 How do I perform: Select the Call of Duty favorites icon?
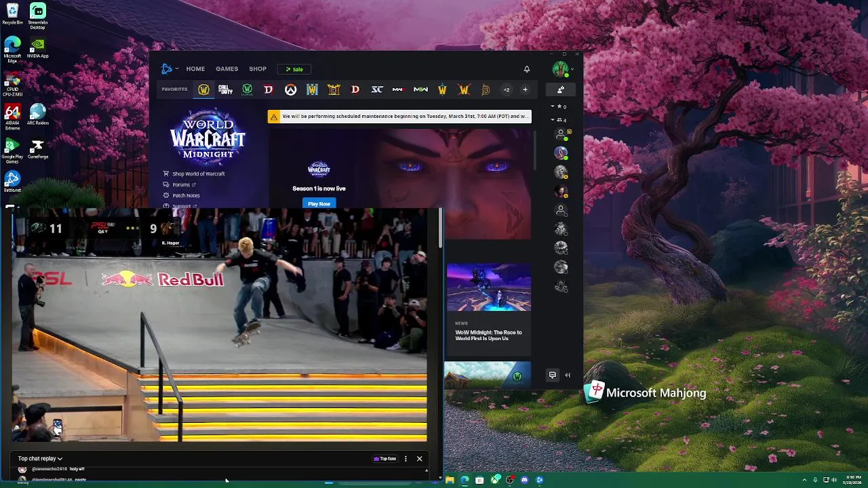click(225, 89)
